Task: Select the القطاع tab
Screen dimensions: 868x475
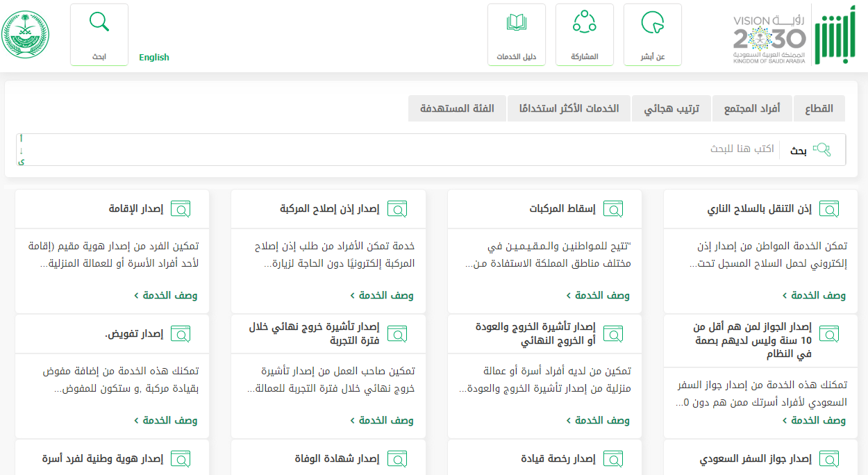Action: pyautogui.click(x=819, y=109)
